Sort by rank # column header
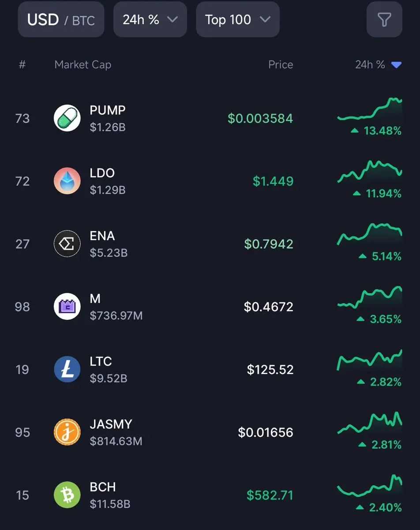The image size is (420, 530). (22, 64)
